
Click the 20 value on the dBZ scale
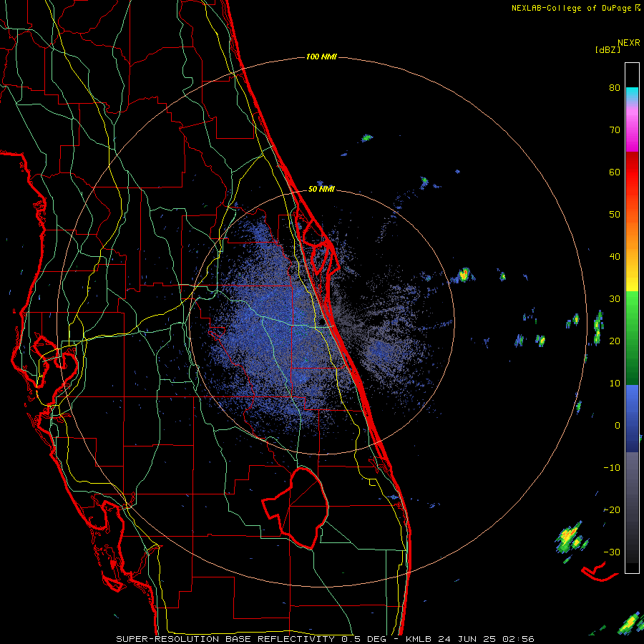point(615,341)
